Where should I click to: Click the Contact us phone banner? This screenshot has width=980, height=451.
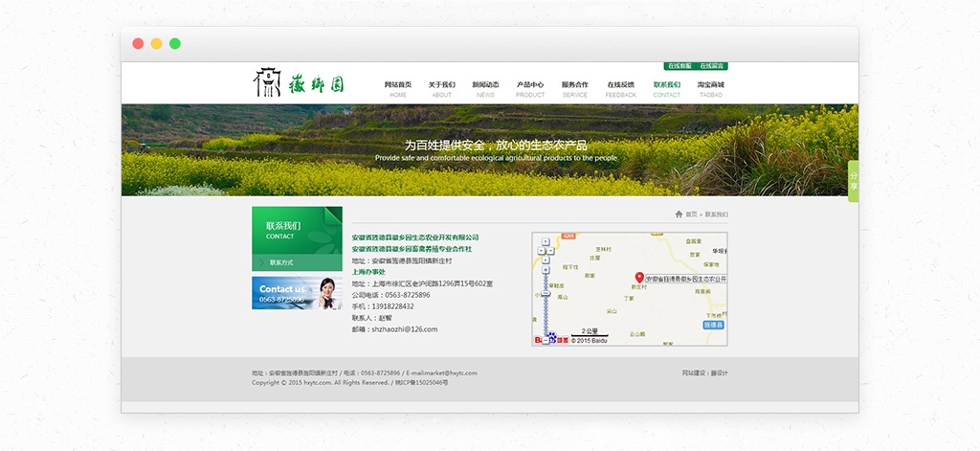click(x=297, y=293)
